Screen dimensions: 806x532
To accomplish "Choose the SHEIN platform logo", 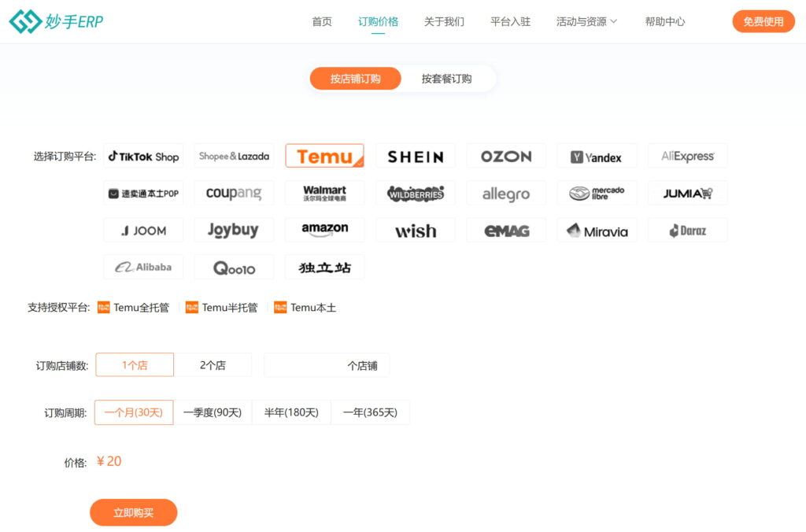I will click(x=415, y=156).
